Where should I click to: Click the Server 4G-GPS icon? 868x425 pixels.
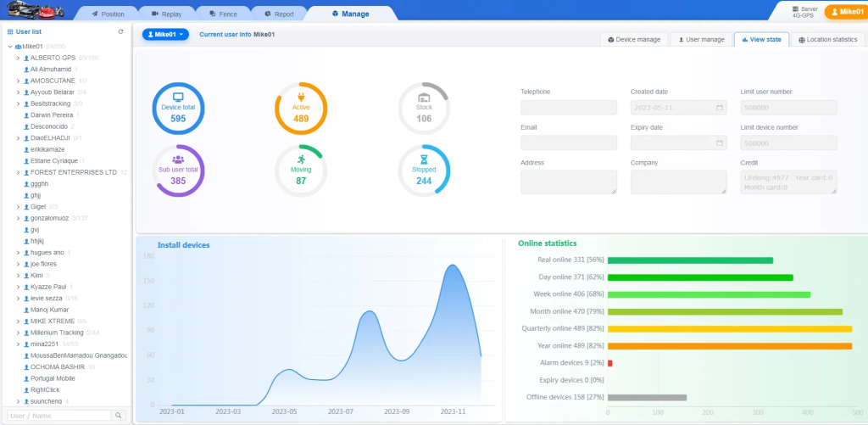[x=795, y=8]
